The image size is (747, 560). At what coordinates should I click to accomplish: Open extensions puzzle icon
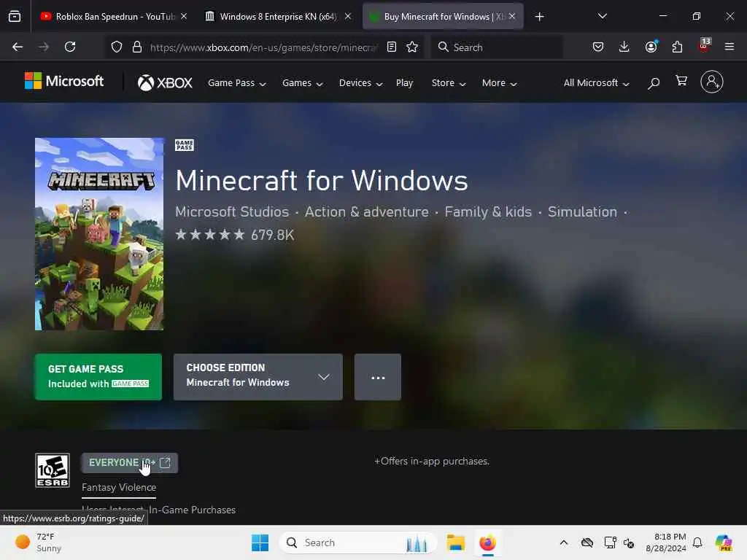tap(677, 47)
